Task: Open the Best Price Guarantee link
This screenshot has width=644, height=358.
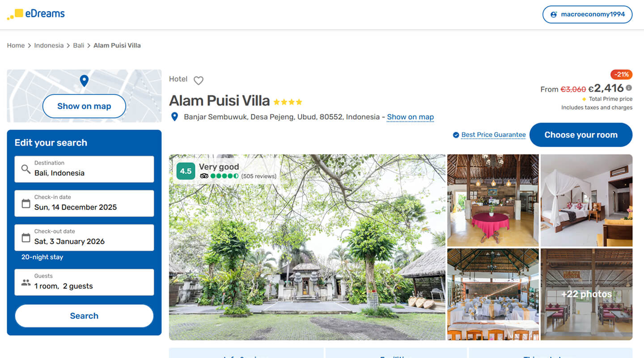Action: tap(493, 135)
